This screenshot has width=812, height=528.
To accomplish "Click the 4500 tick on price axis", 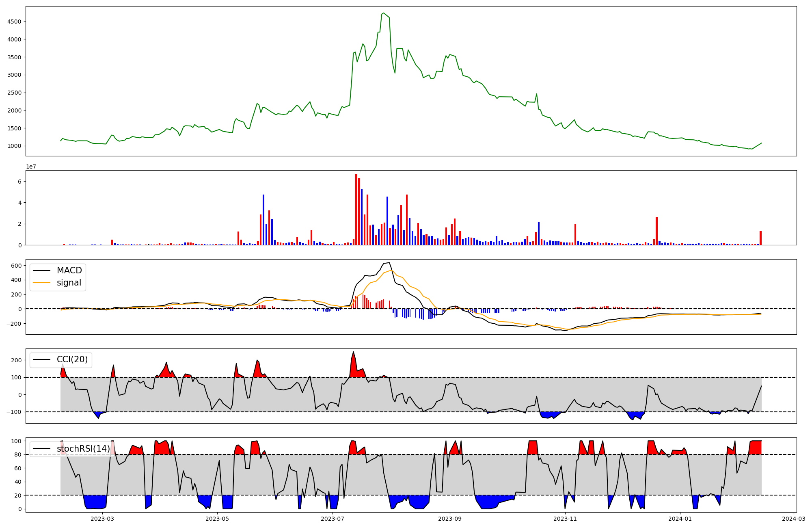I will [x=15, y=22].
